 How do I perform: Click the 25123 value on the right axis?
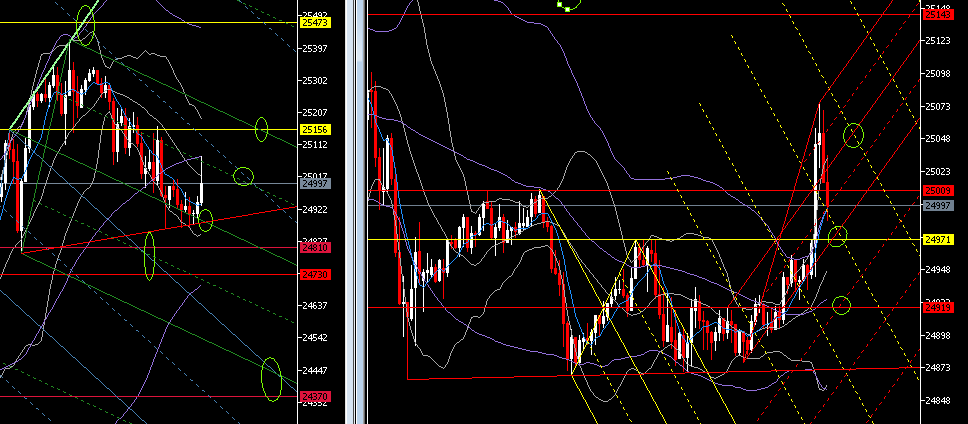pyautogui.click(x=939, y=40)
